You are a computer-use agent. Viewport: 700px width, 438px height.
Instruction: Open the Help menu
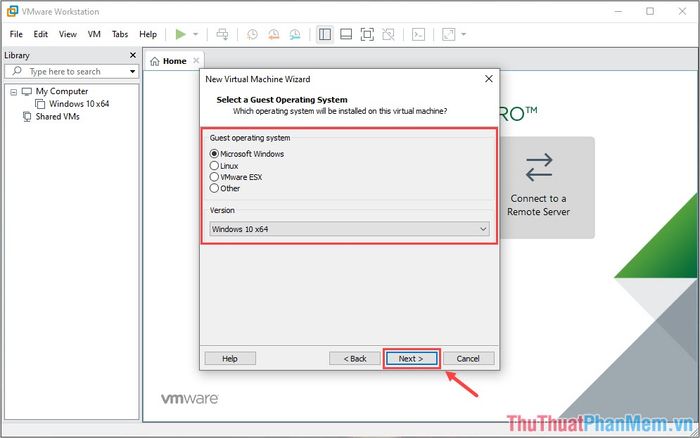(x=148, y=34)
